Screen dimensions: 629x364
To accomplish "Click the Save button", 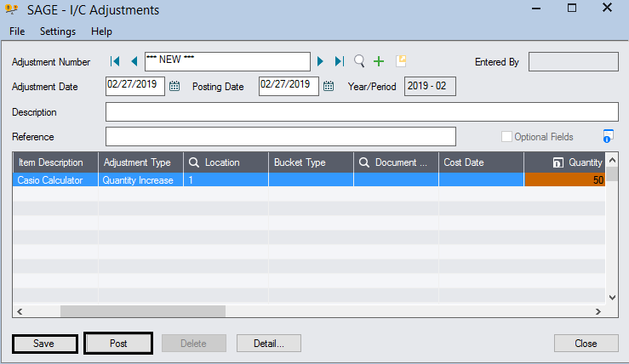I will [x=44, y=344].
